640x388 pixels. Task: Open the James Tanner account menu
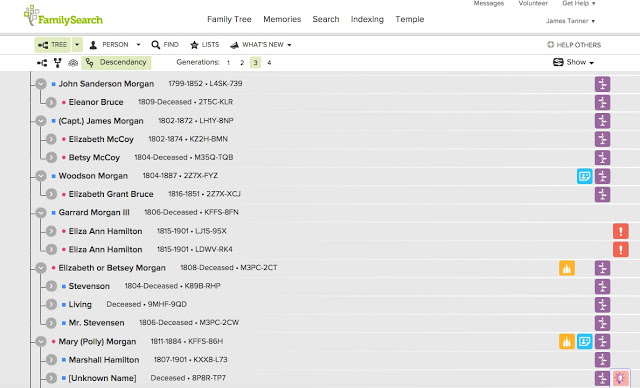(570, 21)
